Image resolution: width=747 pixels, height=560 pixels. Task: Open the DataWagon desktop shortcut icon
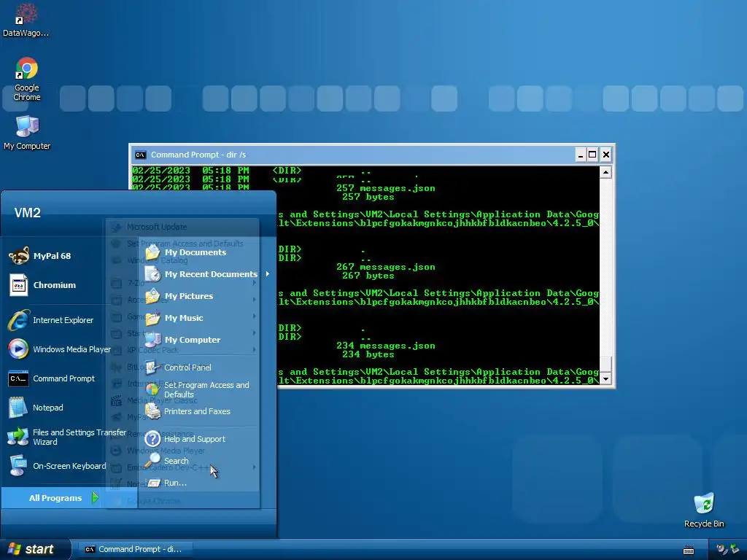pos(27,20)
